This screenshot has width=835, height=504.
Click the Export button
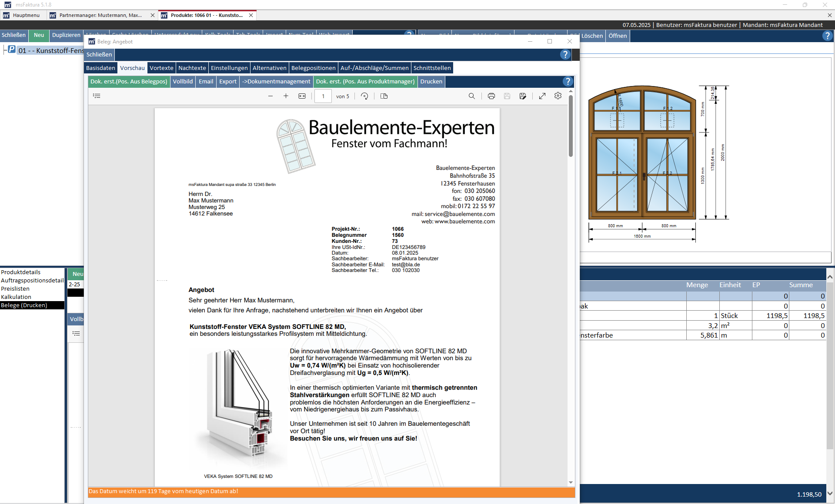[x=228, y=81]
